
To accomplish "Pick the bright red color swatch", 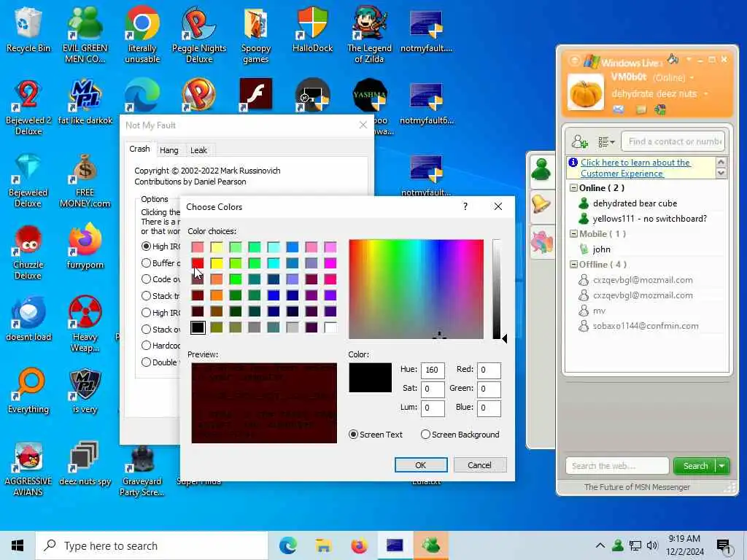I will [197, 262].
